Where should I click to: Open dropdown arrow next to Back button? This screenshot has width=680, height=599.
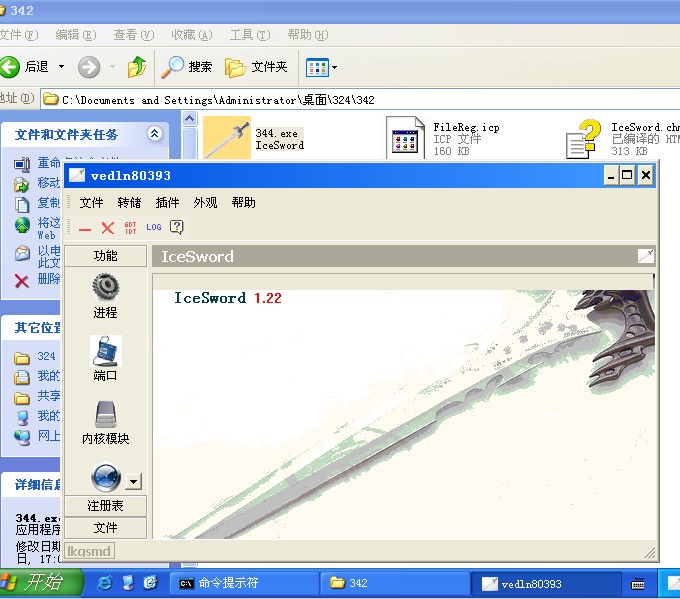(x=61, y=67)
